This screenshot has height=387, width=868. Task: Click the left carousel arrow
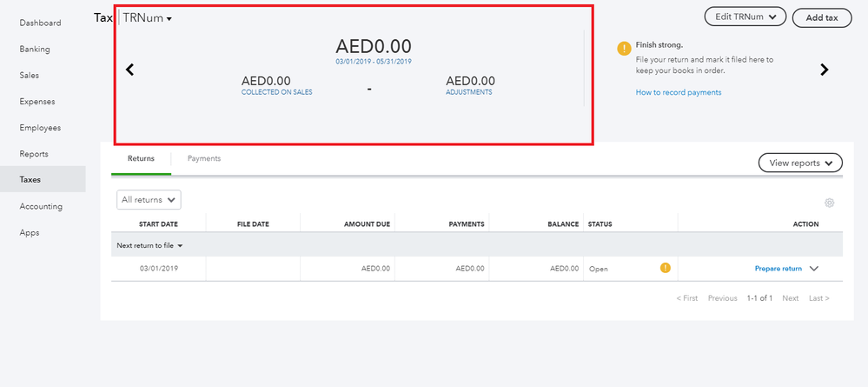coord(130,70)
